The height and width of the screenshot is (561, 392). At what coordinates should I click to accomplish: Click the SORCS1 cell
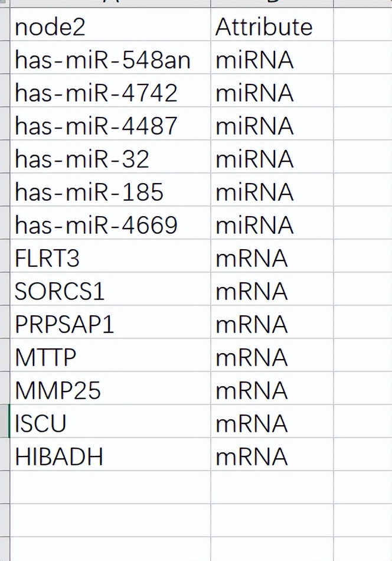[110, 292]
